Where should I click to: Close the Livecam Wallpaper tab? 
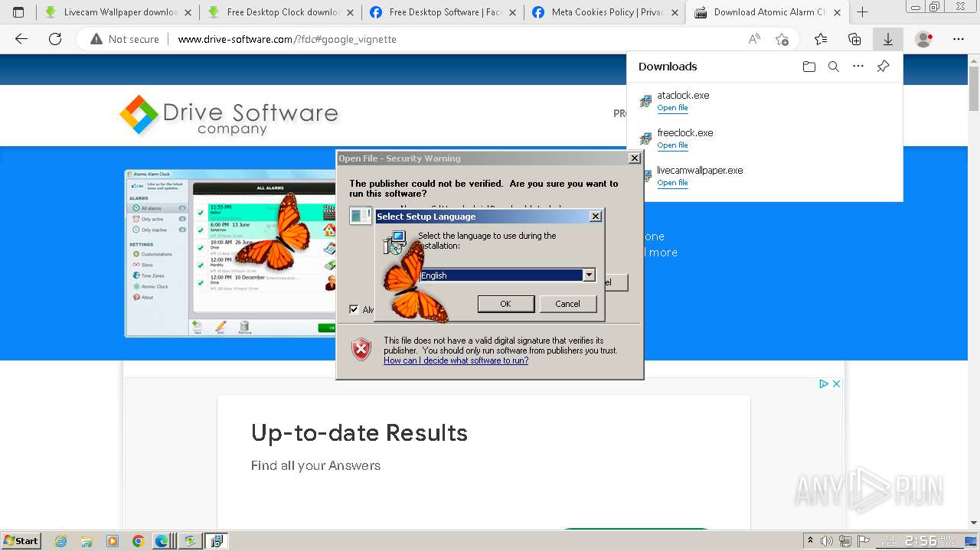tap(188, 12)
